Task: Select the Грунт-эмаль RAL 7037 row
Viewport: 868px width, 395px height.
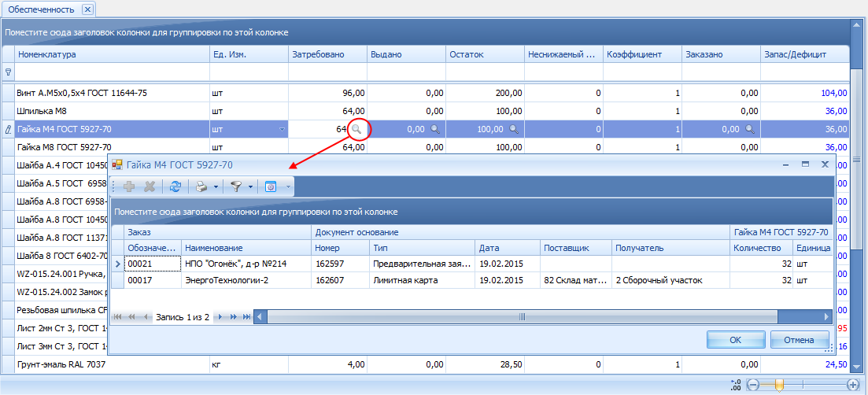Action: point(425,364)
